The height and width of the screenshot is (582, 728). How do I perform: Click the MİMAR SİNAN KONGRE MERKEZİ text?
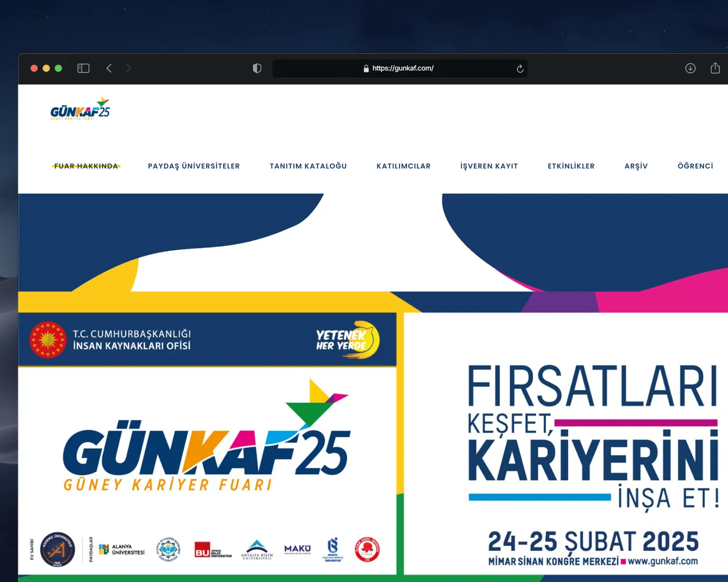pos(553,561)
